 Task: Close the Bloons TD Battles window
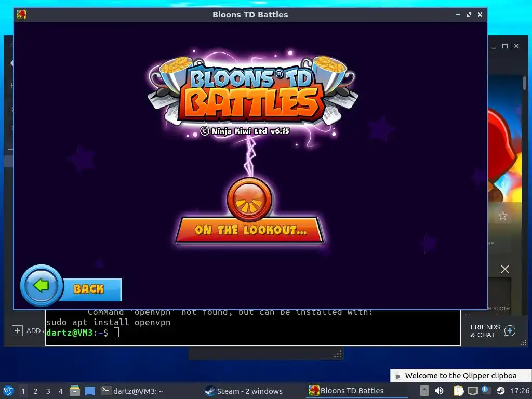pyautogui.click(x=480, y=15)
